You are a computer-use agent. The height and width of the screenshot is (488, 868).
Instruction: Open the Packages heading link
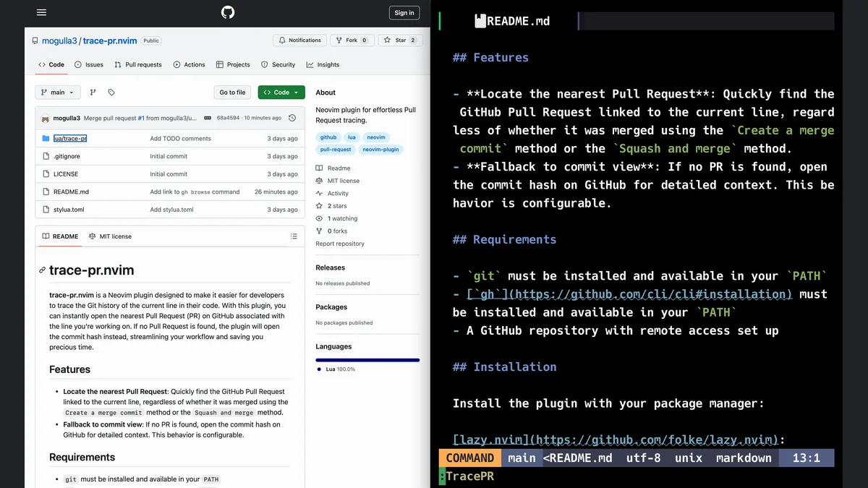click(x=331, y=307)
